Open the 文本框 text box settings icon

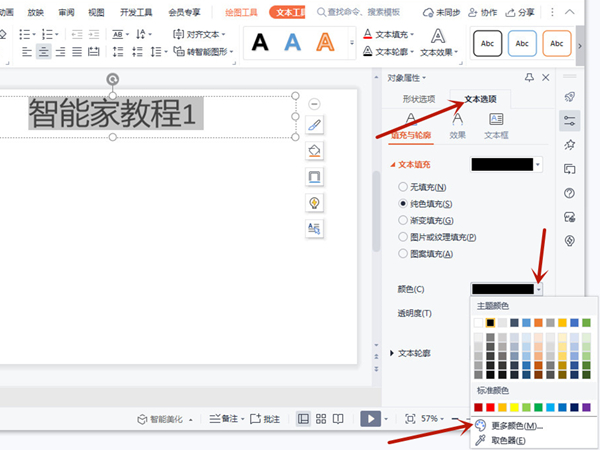[x=496, y=124]
